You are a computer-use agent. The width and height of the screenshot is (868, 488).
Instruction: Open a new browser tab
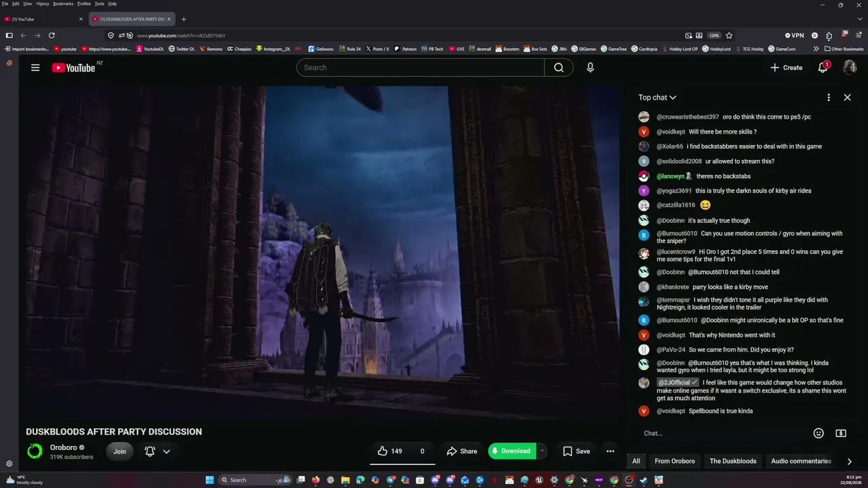pos(184,19)
